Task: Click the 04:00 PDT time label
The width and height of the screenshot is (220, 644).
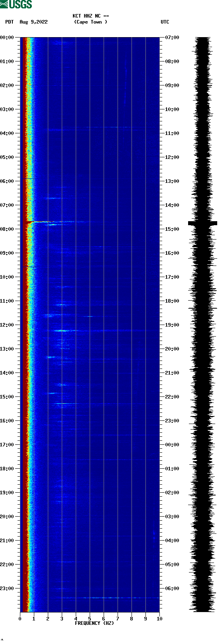Action: point(7,133)
